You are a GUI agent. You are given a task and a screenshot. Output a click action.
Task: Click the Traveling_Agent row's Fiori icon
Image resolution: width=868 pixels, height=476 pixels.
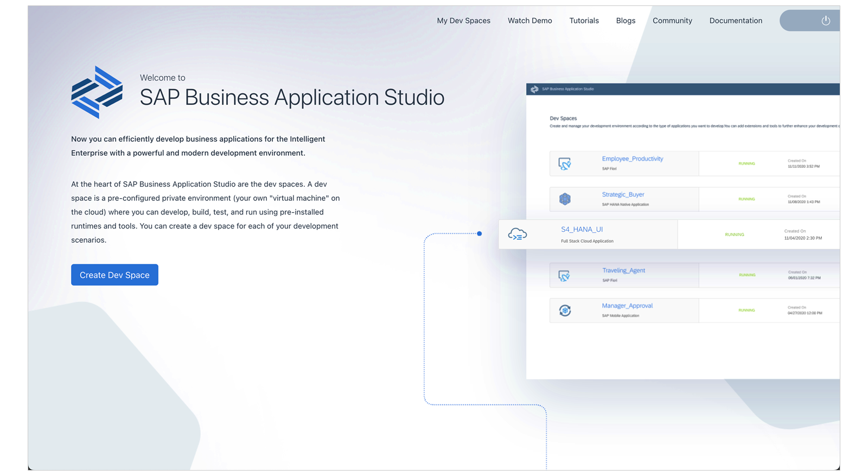tap(564, 276)
